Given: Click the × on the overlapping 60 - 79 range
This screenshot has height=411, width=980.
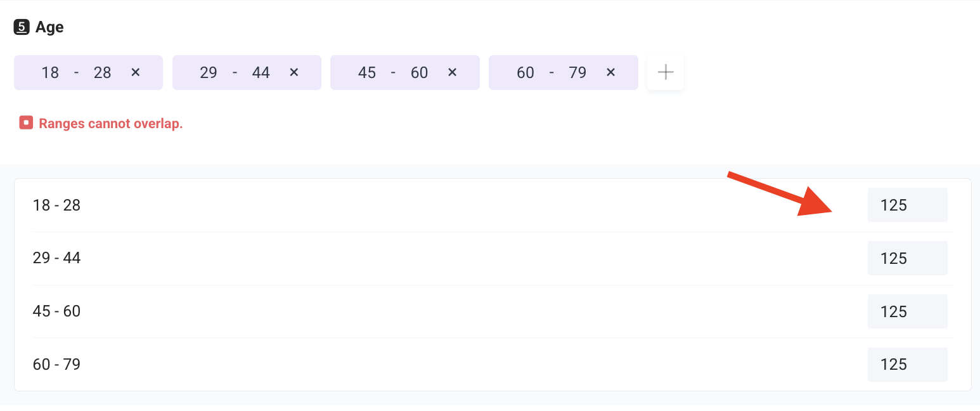Looking at the screenshot, I should 610,72.
